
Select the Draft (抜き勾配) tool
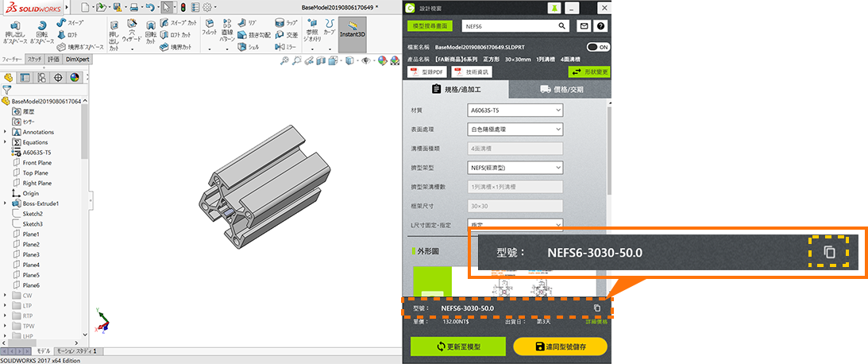254,35
